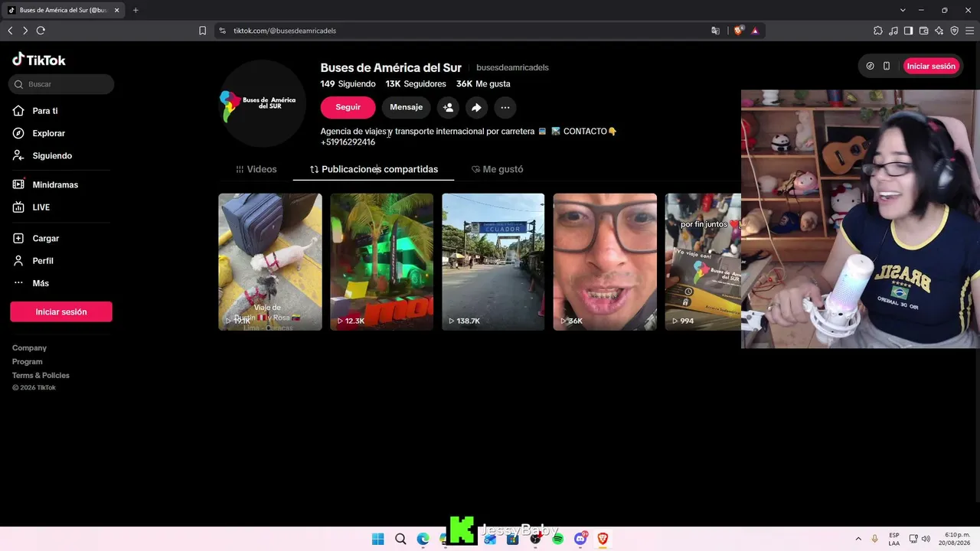The image size is (980, 551).
Task: Close the TikTok browser tab
Action: [x=117, y=10]
